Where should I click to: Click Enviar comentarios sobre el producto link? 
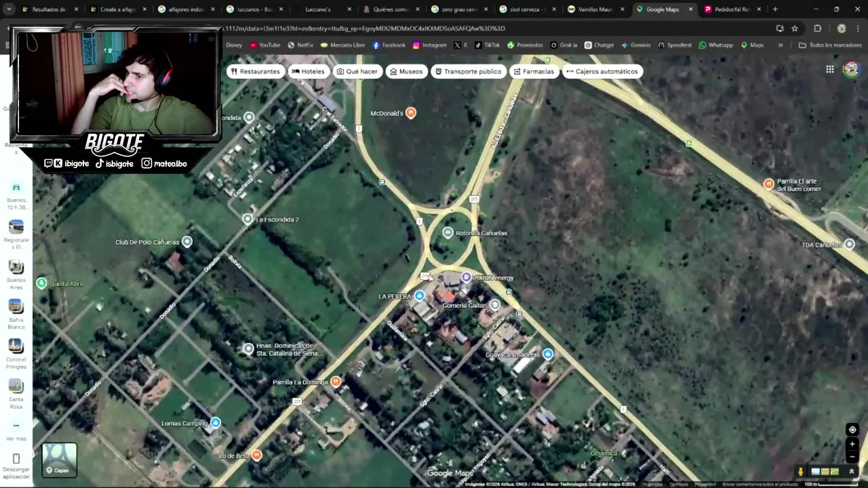(x=759, y=484)
